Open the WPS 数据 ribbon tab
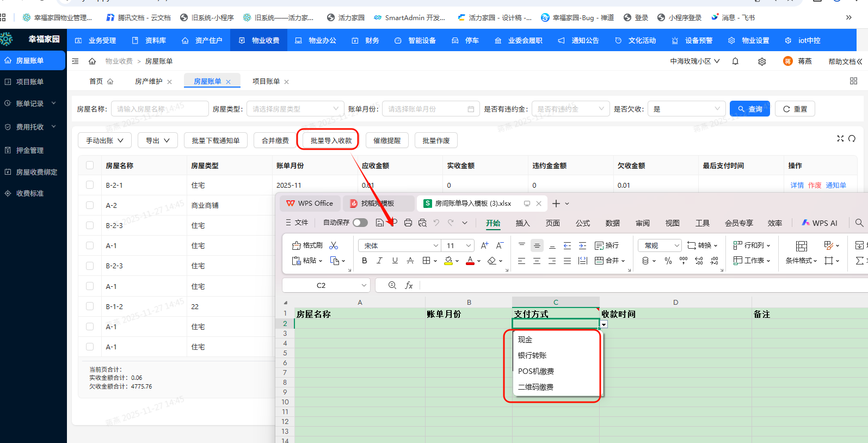 click(x=613, y=223)
